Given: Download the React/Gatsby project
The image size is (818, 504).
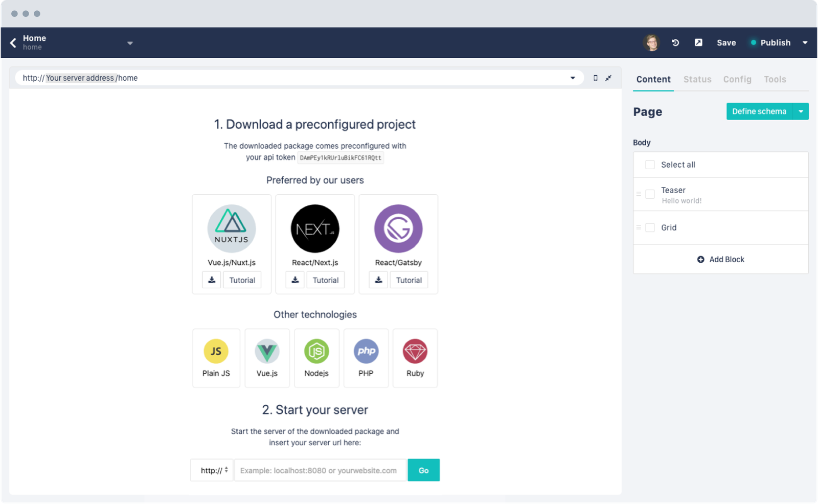Looking at the screenshot, I should coord(378,280).
